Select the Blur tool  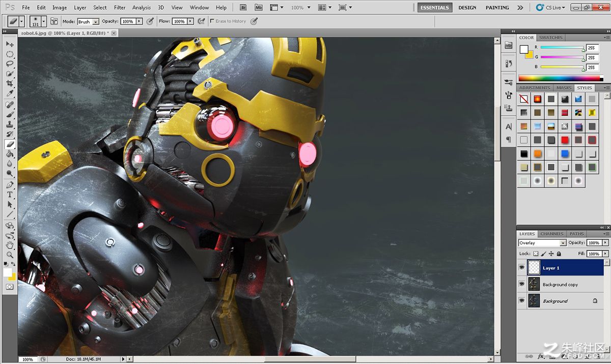point(10,163)
